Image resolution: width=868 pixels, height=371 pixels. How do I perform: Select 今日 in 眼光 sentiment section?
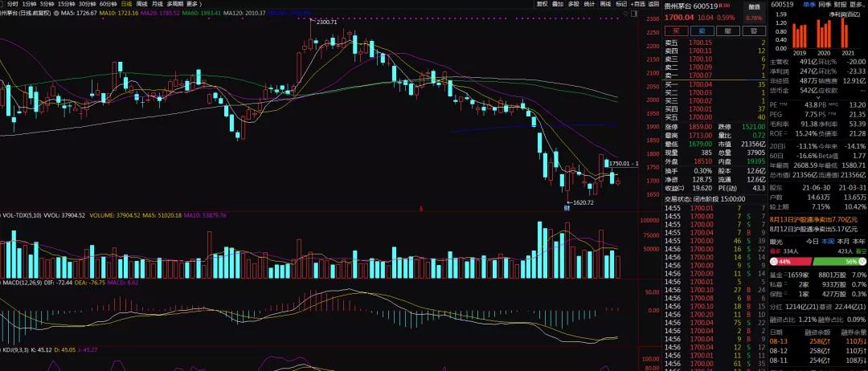812,242
